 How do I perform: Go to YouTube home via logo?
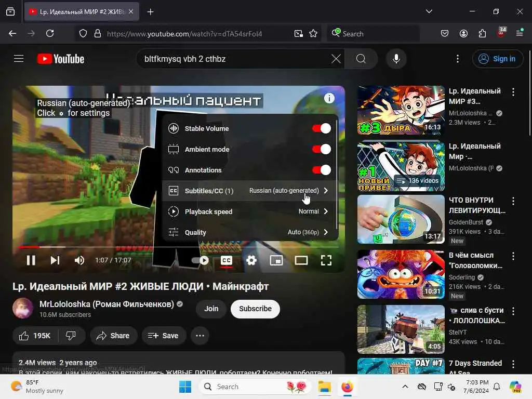[61, 59]
